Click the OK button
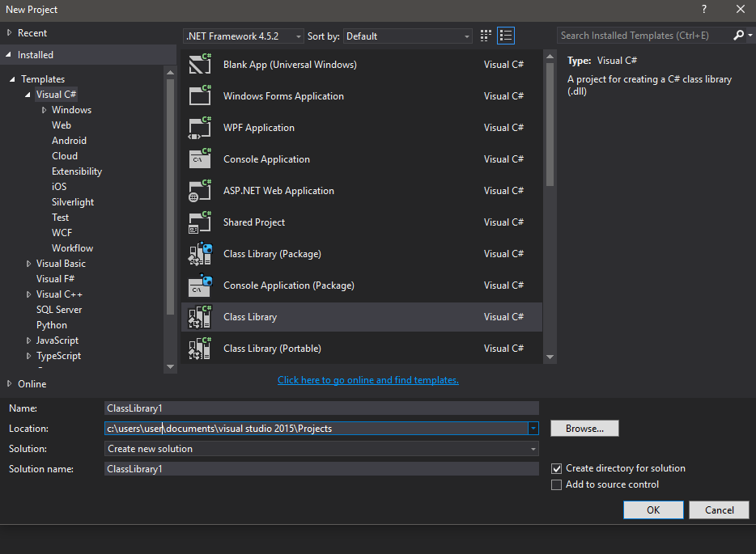The width and height of the screenshot is (756, 554). pos(653,510)
